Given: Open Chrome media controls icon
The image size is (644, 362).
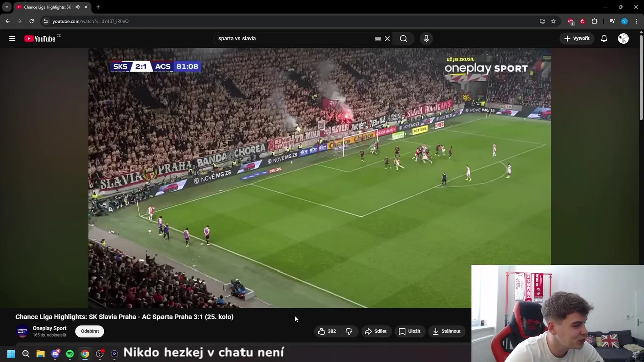Looking at the screenshot, I should pyautogui.click(x=612, y=21).
